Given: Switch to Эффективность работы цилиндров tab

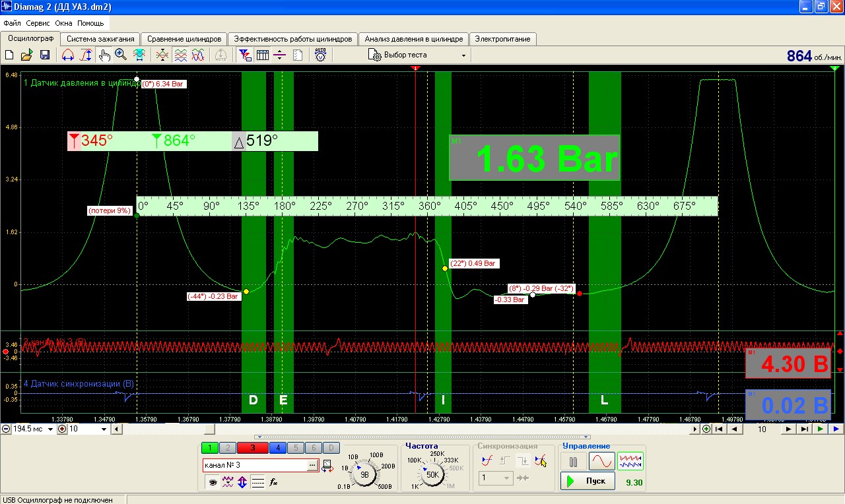Looking at the screenshot, I should [293, 39].
